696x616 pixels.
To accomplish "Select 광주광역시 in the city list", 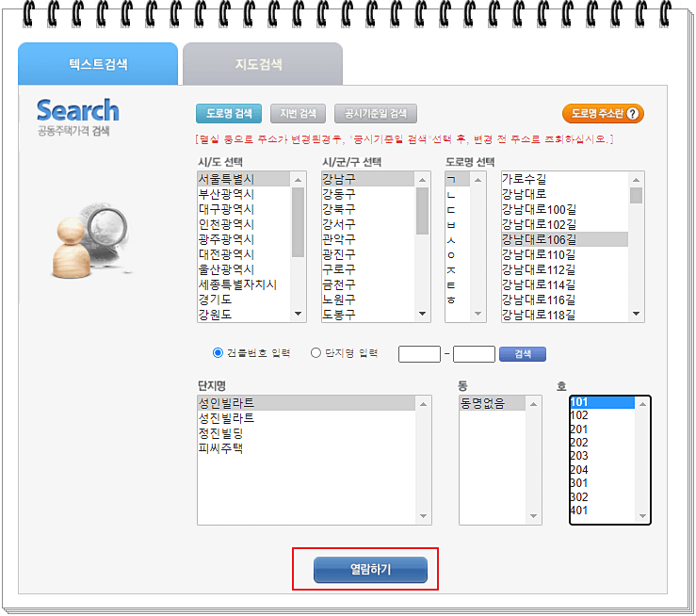I will point(243,239).
